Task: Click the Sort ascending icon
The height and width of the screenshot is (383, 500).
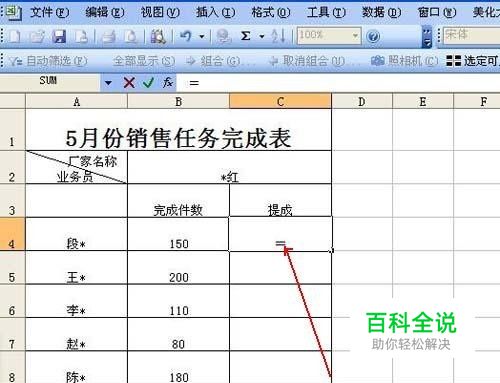Action: coord(278,36)
